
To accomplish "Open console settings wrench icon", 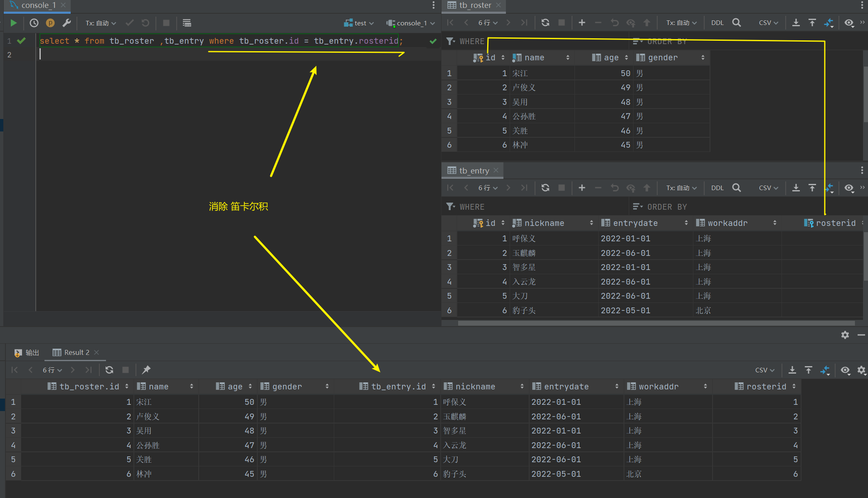I will (67, 23).
